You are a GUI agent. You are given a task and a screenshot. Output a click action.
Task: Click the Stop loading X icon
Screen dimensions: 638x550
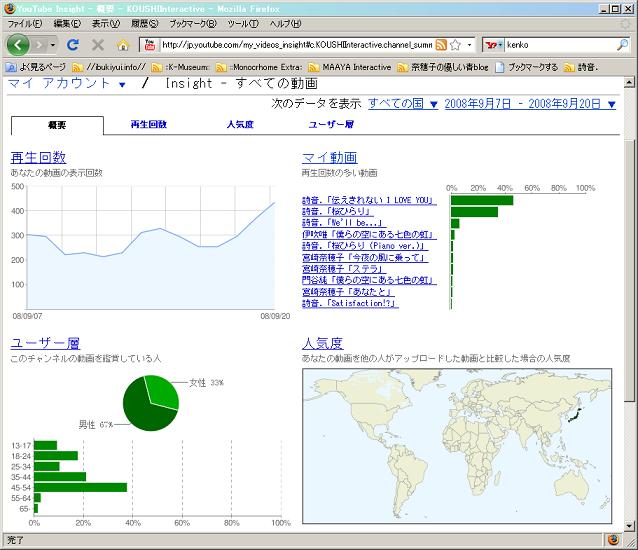98,45
